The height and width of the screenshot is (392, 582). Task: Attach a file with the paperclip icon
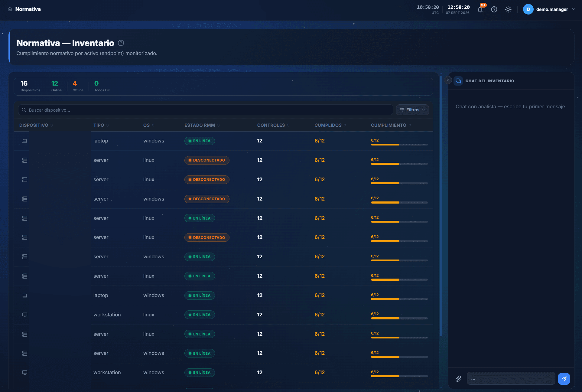pos(458,379)
